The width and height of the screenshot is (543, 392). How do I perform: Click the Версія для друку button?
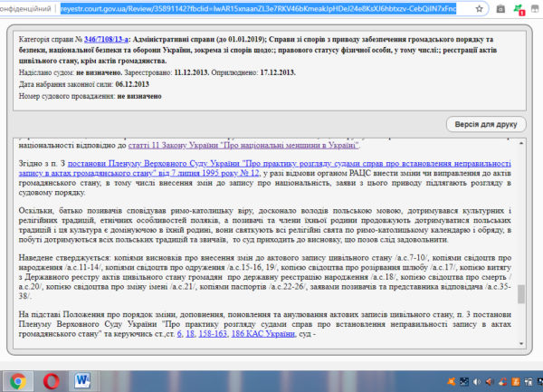point(486,124)
